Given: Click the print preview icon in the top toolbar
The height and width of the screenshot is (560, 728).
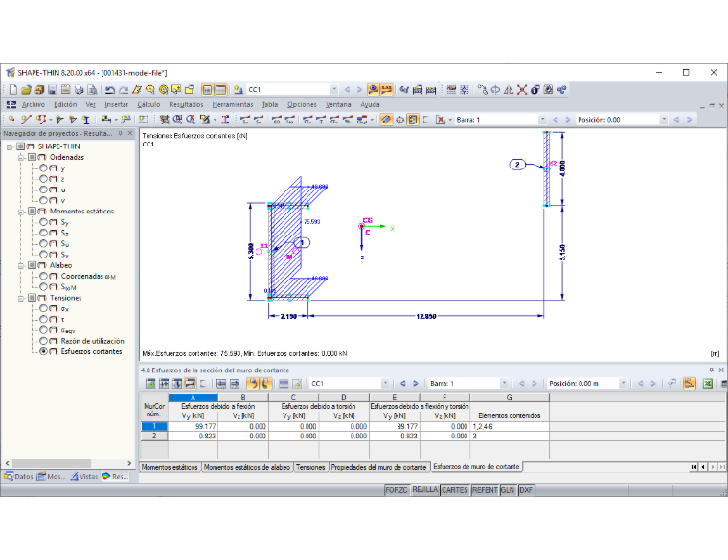Looking at the screenshot, I should pos(92,90).
